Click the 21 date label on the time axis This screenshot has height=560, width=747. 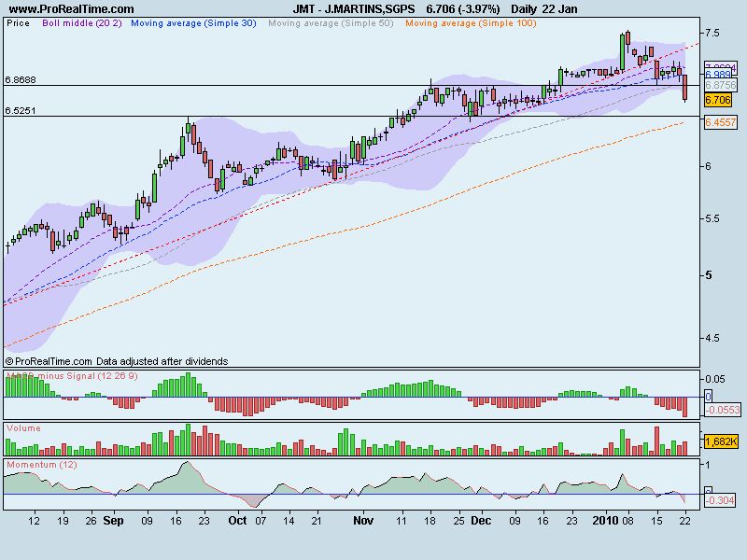317,521
